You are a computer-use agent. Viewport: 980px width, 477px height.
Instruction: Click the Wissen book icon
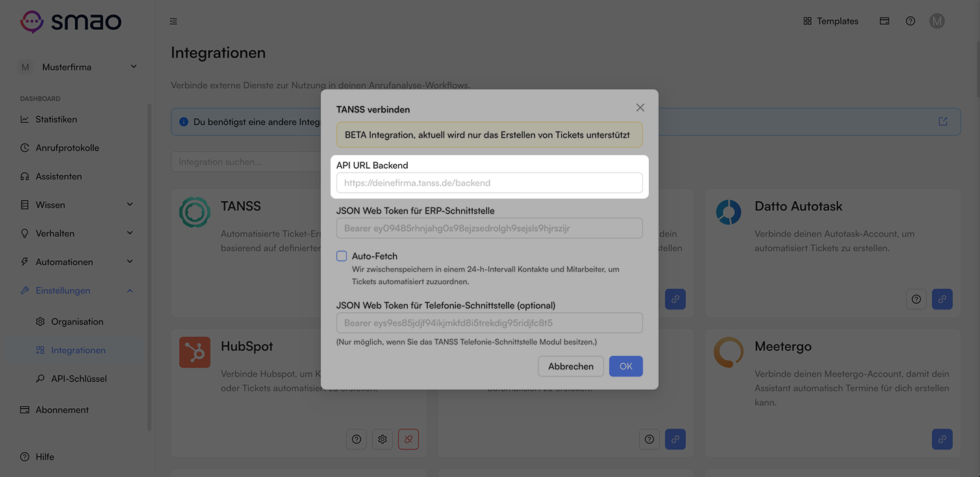click(x=25, y=205)
